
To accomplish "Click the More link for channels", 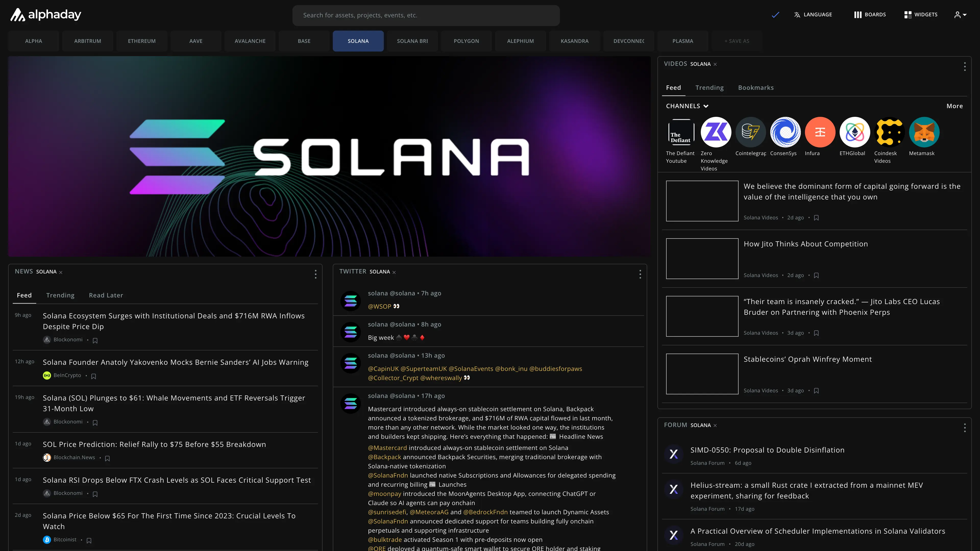I will [x=954, y=106].
